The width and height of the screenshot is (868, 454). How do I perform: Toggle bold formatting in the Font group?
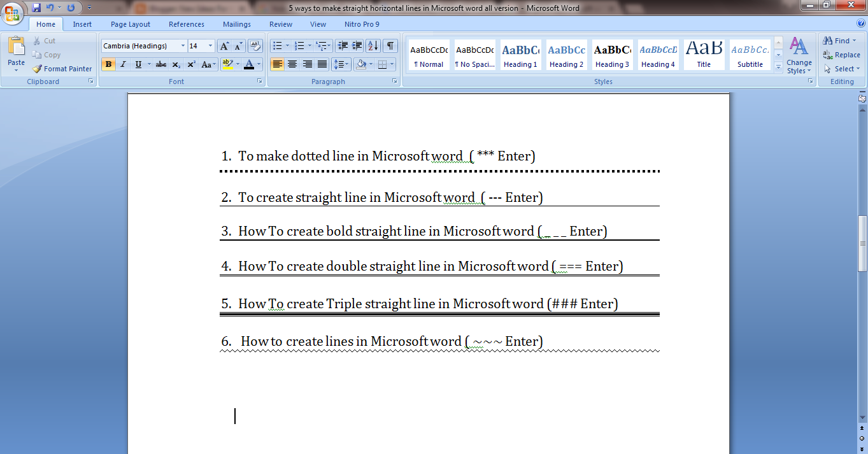[x=108, y=64]
